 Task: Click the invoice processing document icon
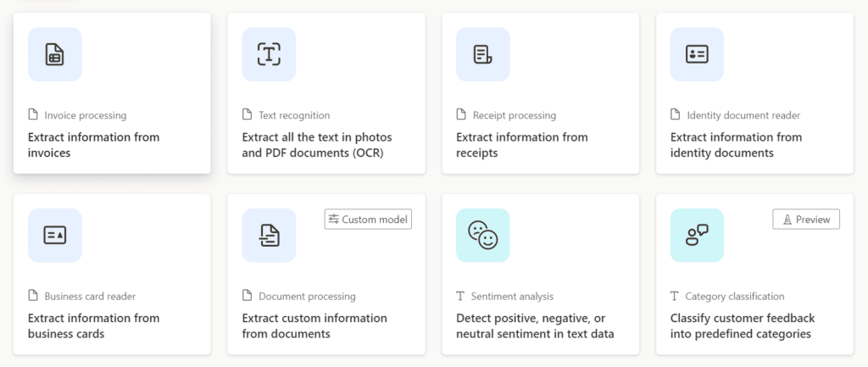coord(55,54)
